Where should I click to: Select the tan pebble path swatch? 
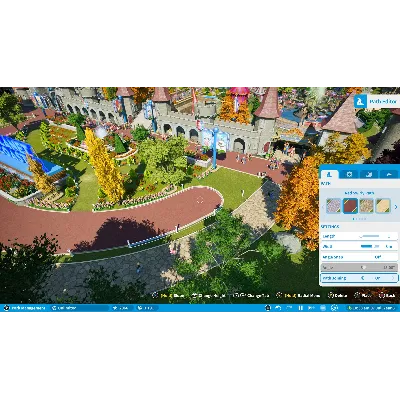367,206
